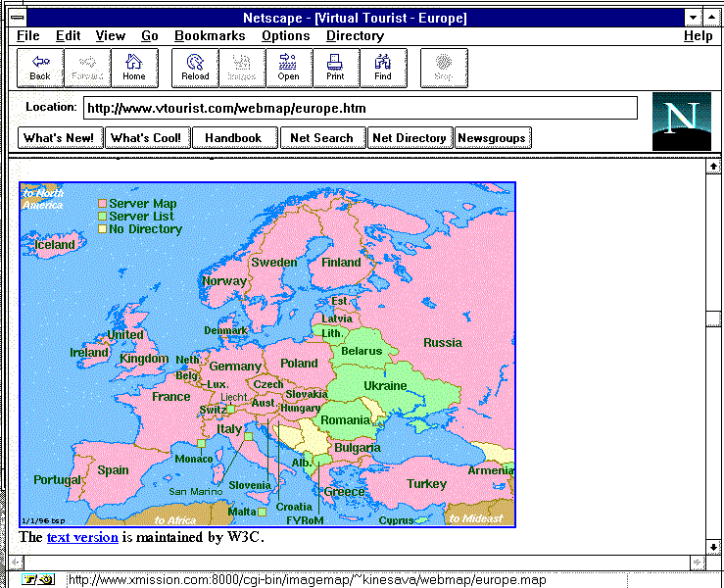The width and height of the screenshot is (724, 588).
Task: Click the Stop loading button
Action: coord(444,68)
